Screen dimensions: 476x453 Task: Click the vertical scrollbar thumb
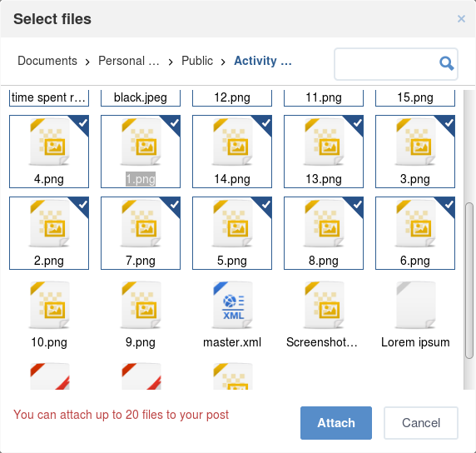pyautogui.click(x=469, y=281)
